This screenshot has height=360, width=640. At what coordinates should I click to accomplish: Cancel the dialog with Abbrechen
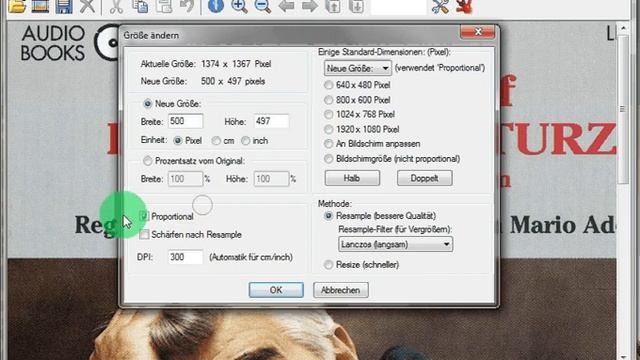coord(341,290)
